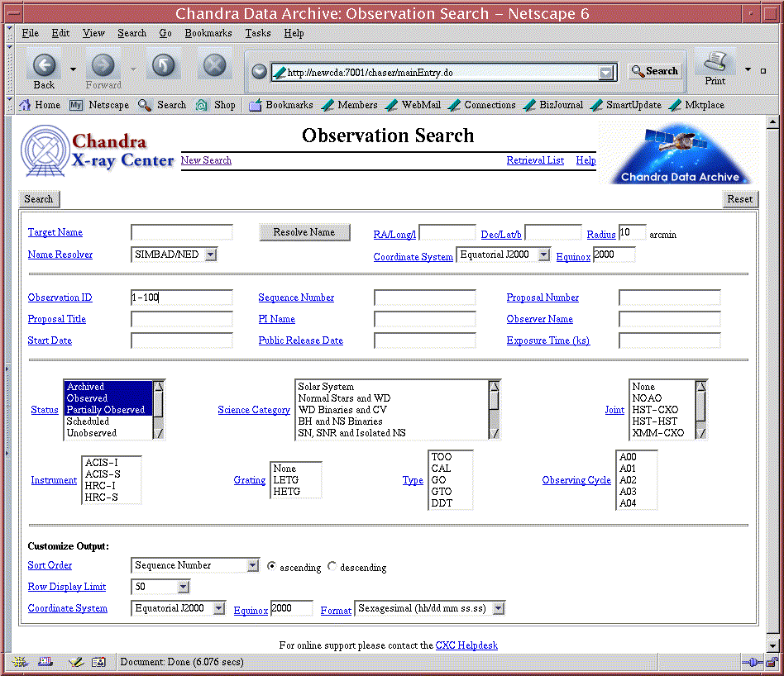Click the Stop loading icon

tap(215, 65)
